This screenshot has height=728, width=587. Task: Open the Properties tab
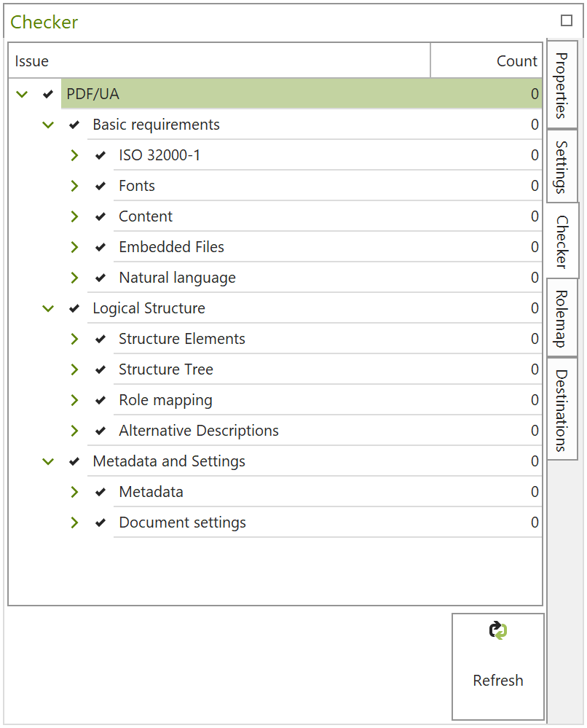tap(560, 86)
